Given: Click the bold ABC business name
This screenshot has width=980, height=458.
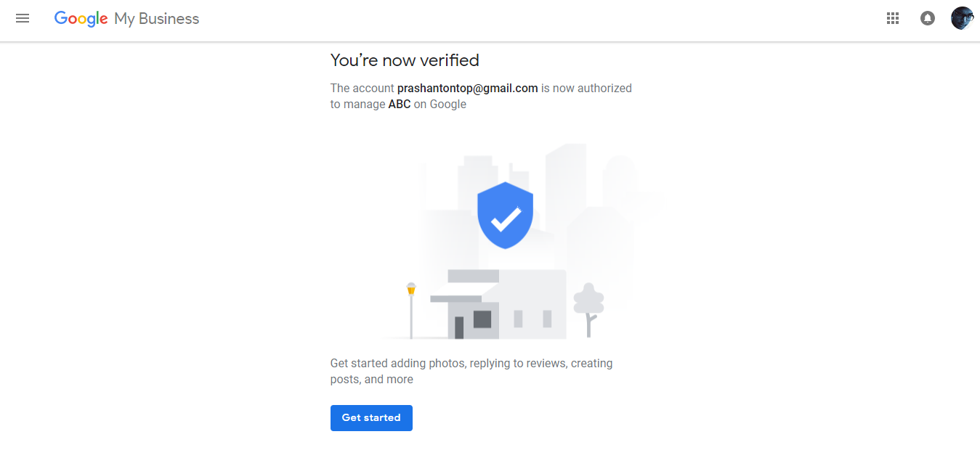Looking at the screenshot, I should pos(400,105).
